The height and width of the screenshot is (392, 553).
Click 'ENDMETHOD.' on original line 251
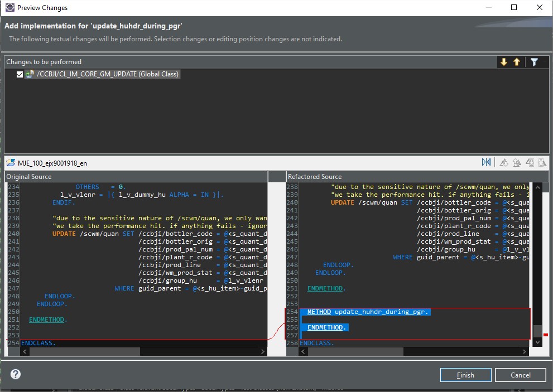48,320
